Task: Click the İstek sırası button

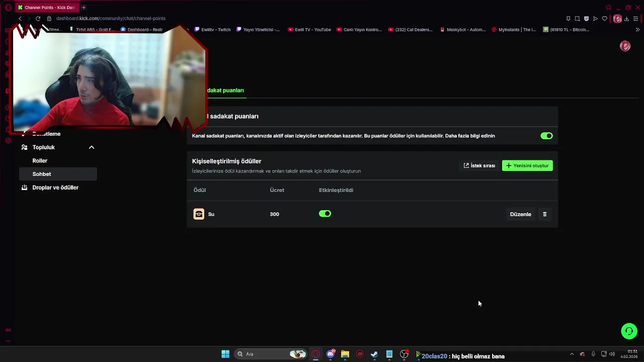Action: [x=479, y=165]
